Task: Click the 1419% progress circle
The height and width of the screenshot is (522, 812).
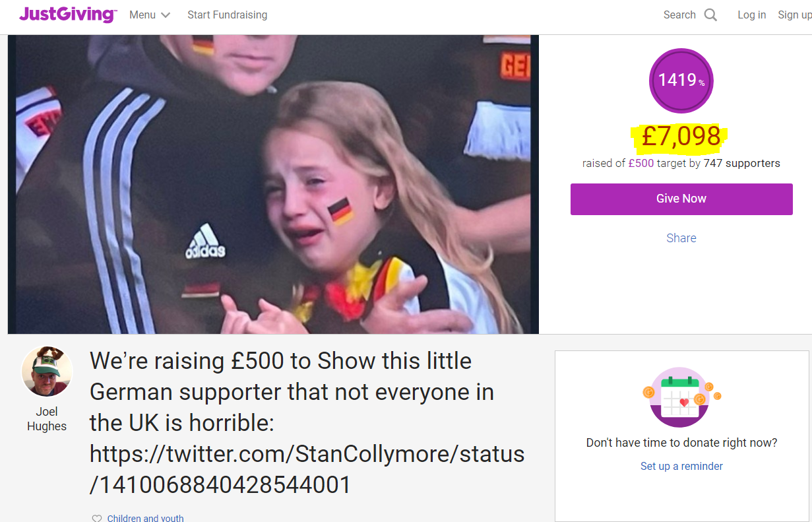Action: [681, 81]
